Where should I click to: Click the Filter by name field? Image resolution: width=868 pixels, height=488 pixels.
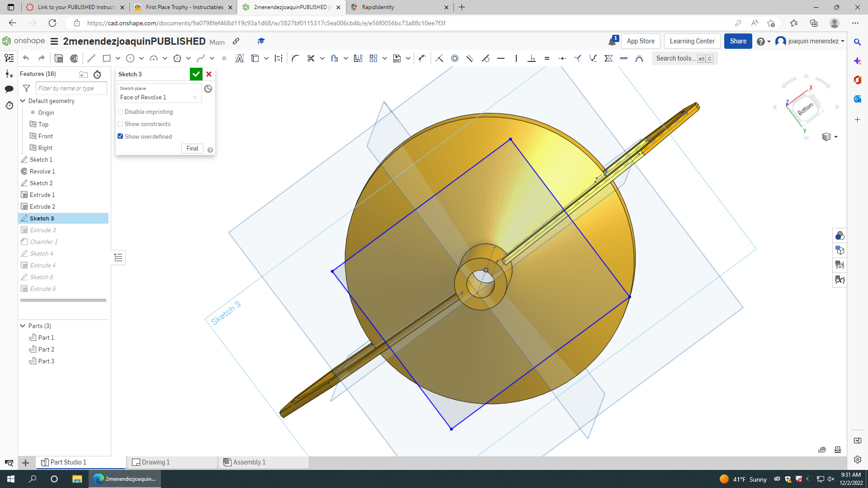71,88
